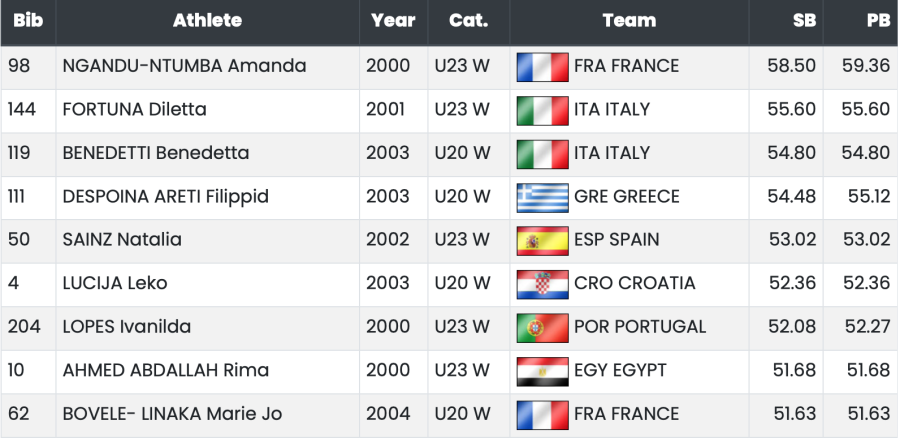This screenshot has width=900, height=438.
Task: Click the Year column header
Action: click(393, 21)
